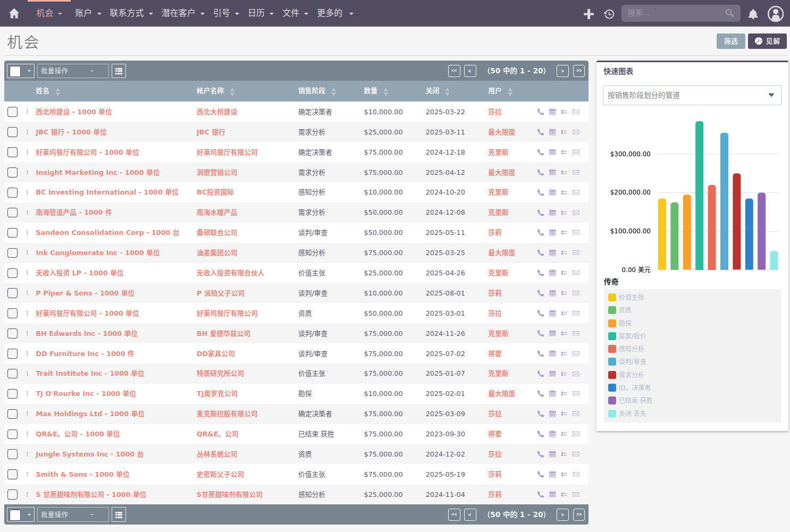The image size is (790, 532).
Task: Send email for DD Furniture Inc row
Action: click(576, 354)
